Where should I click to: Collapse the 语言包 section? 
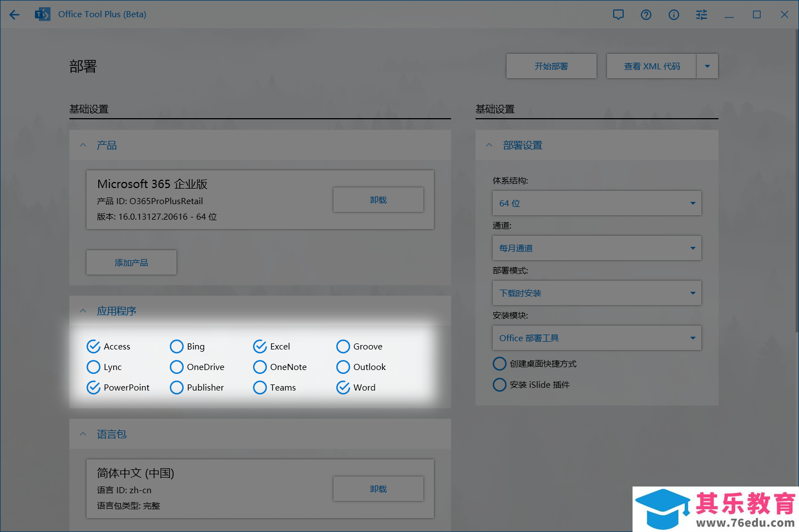83,434
